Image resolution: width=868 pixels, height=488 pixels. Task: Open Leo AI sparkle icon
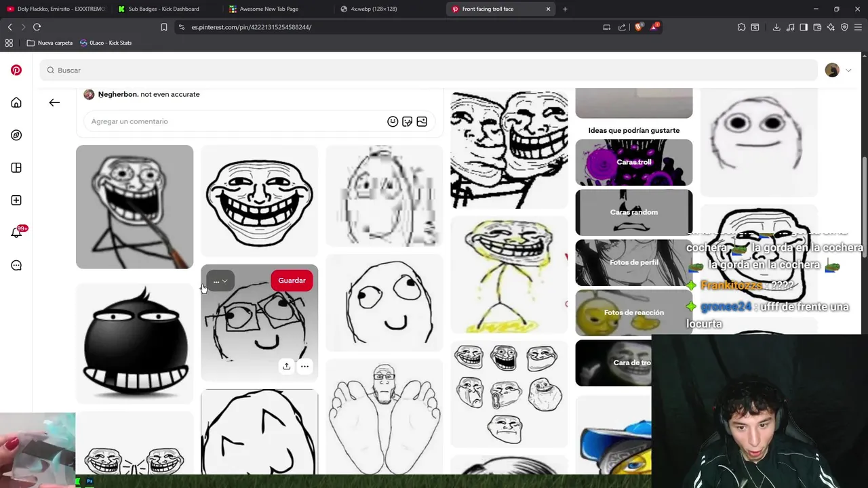pos(831,27)
